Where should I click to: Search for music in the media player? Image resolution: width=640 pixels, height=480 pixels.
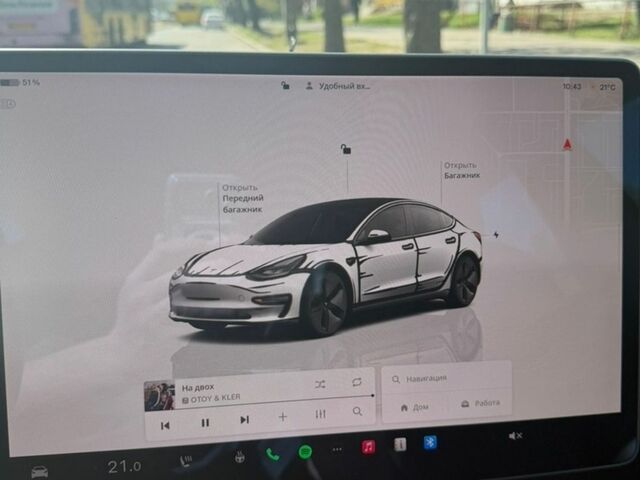click(357, 411)
